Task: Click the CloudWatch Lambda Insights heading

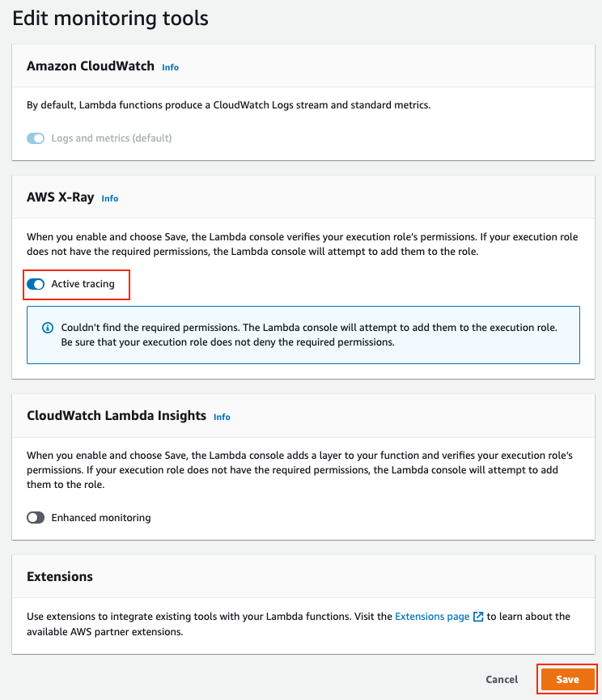Action: [117, 416]
